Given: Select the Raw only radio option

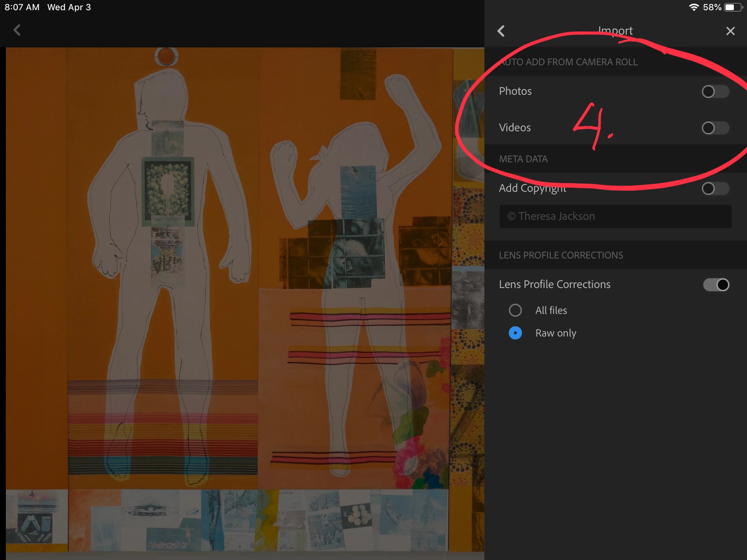Looking at the screenshot, I should 515,333.
